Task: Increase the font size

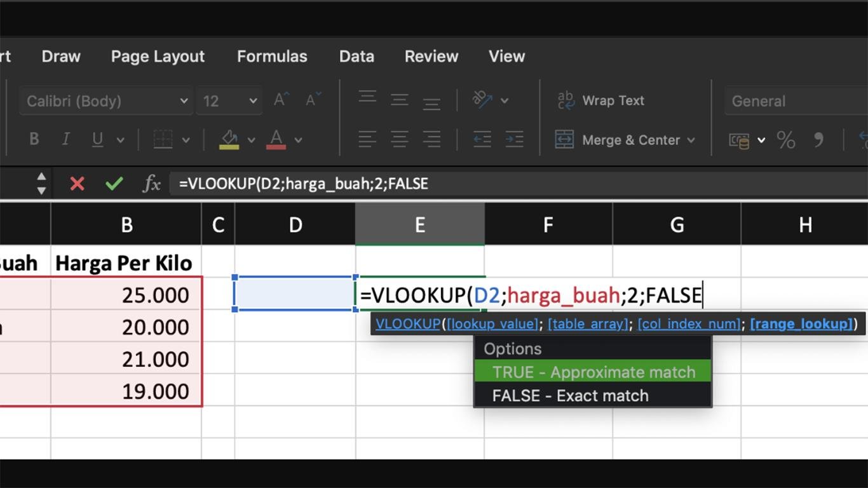Action: click(281, 100)
